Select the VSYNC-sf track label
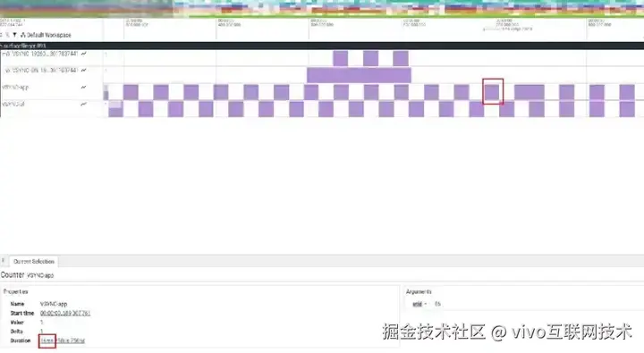 click(x=13, y=104)
